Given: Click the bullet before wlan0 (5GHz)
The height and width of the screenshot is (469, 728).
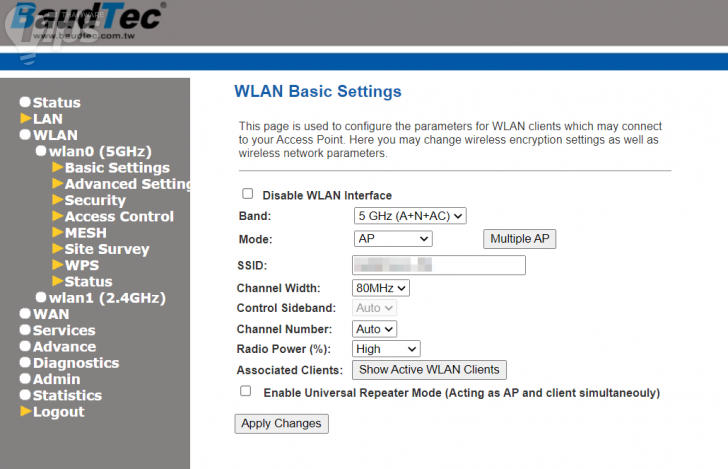Looking at the screenshot, I should [41, 151].
